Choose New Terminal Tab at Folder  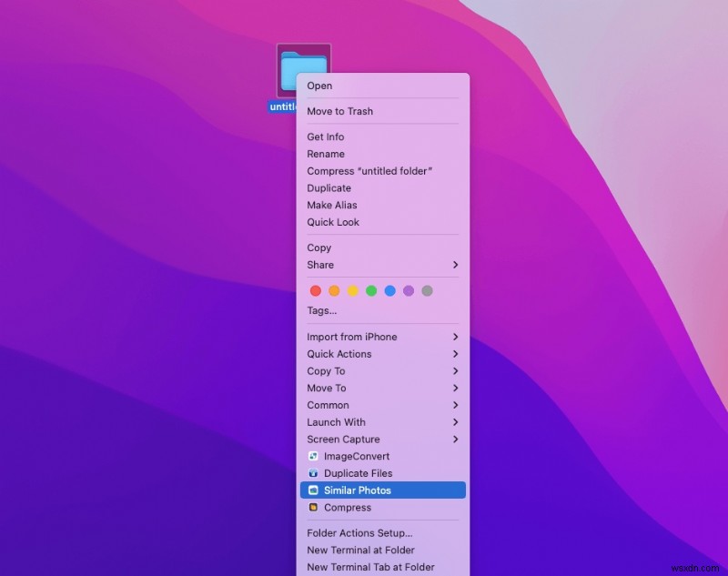tap(382, 567)
